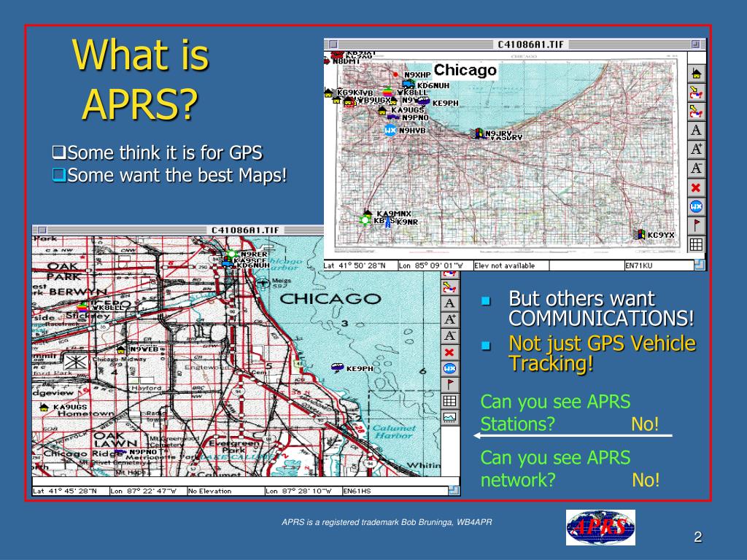Viewport: 747px width, 560px height.
Task: Click the A+ icon in lower window toolbar
Action: tap(449, 319)
